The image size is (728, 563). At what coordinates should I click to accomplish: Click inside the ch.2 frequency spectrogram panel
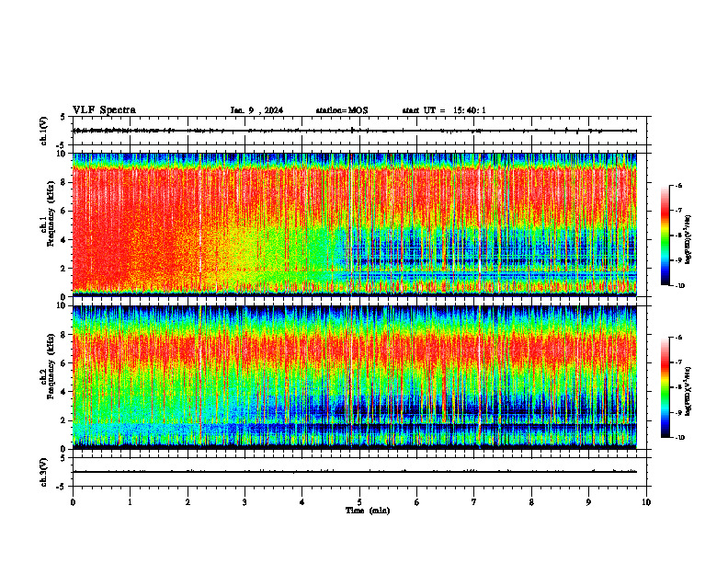coord(355,377)
